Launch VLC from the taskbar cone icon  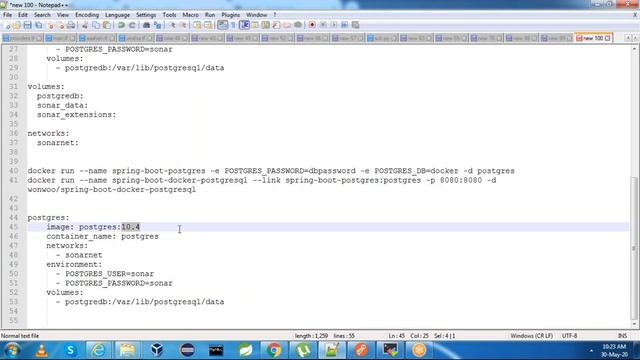click(41, 350)
